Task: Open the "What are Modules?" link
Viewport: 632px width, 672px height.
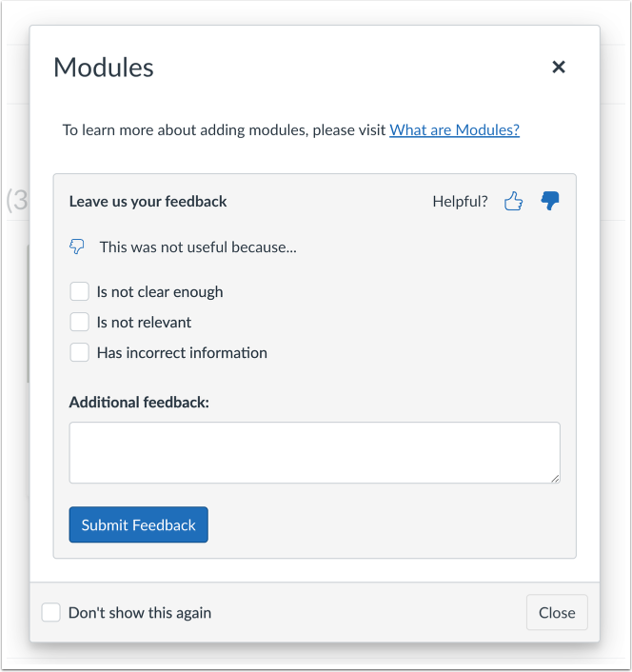Action: tap(454, 130)
